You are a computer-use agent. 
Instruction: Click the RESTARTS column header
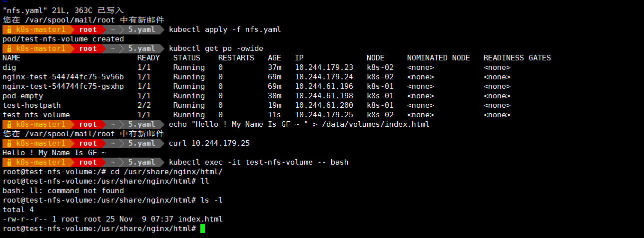[236, 58]
